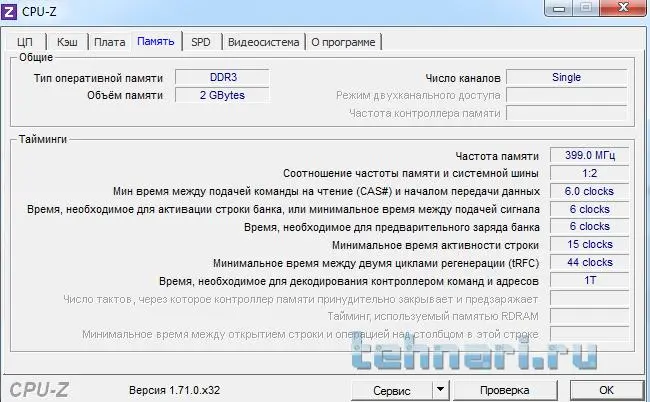Click the Объём памяти label
The width and height of the screenshot is (650, 402).
coord(125,95)
